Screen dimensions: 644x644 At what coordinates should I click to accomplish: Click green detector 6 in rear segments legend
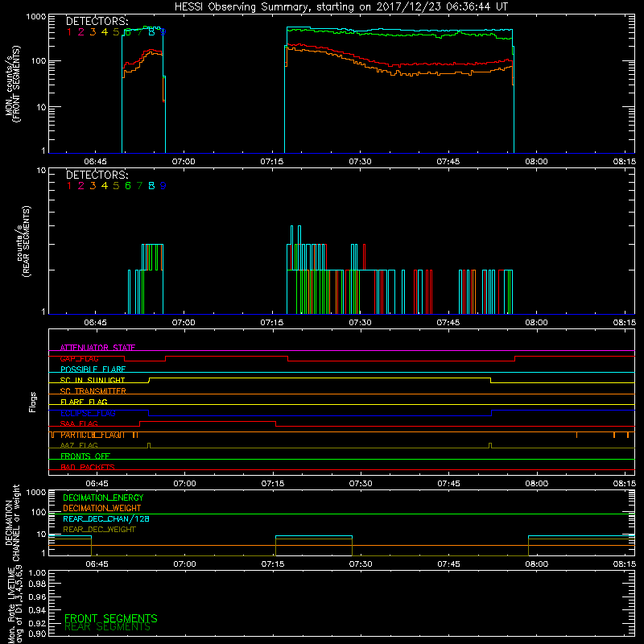tap(128, 186)
